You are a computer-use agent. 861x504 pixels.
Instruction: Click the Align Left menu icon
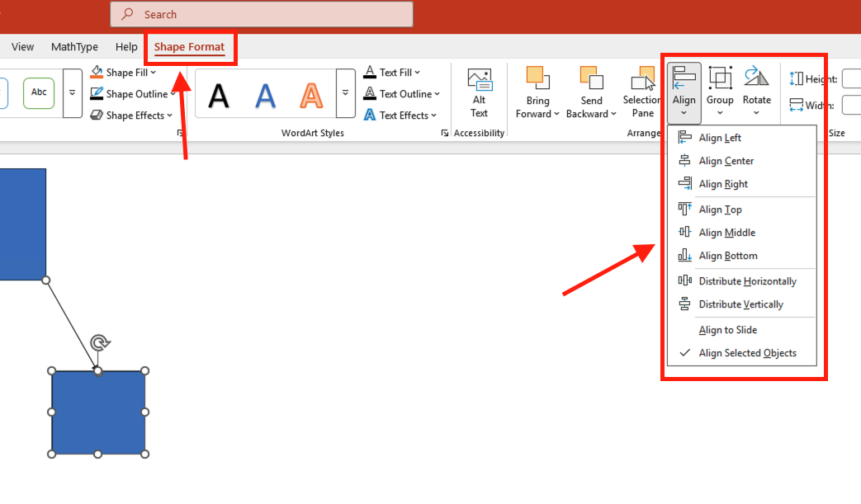point(685,138)
